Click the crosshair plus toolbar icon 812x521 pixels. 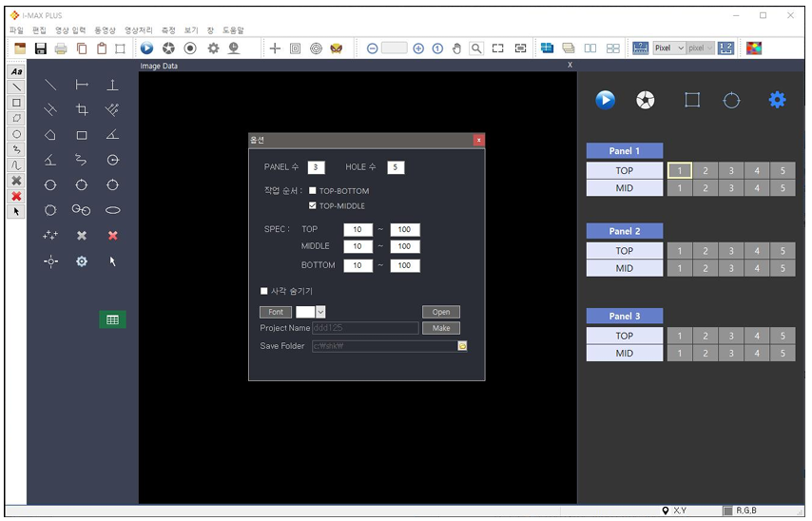[x=275, y=48]
